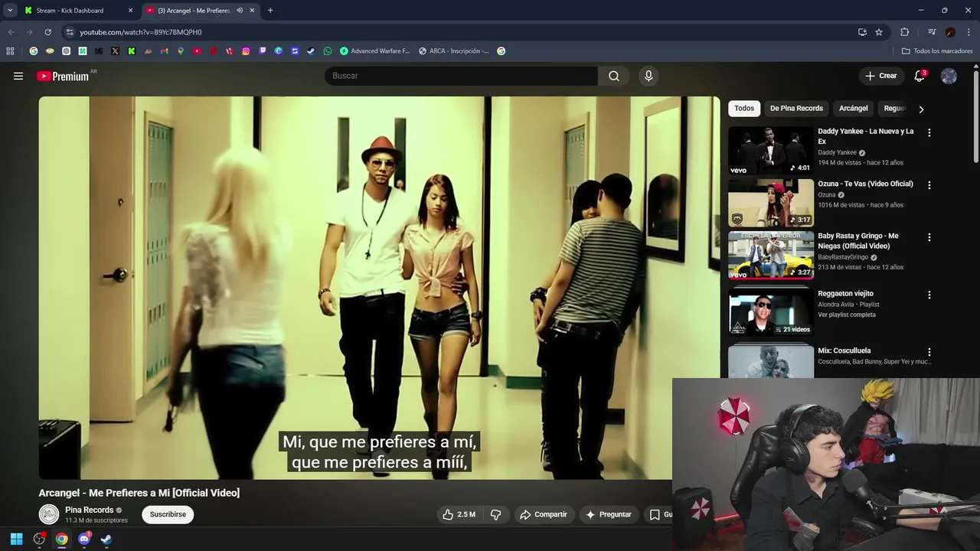Image resolution: width=980 pixels, height=551 pixels.
Task: Open the X bookmark
Action: click(x=116, y=51)
